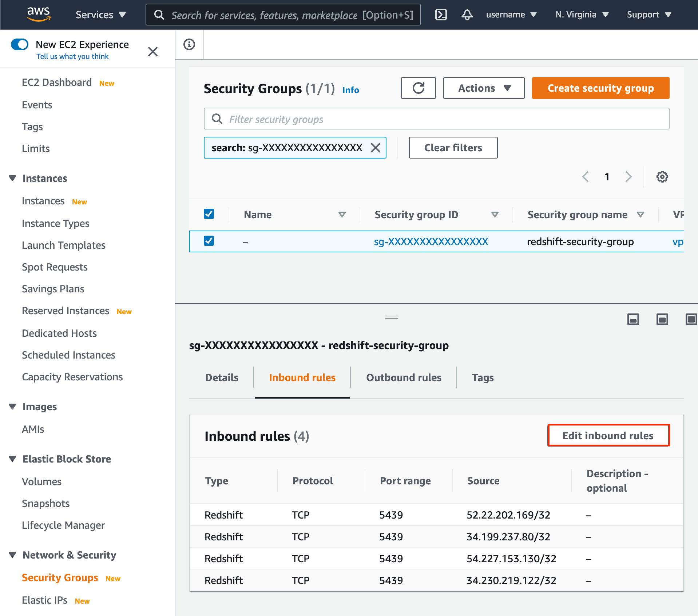698x616 pixels.
Task: Switch to the Outbound rules tab
Action: tap(404, 377)
